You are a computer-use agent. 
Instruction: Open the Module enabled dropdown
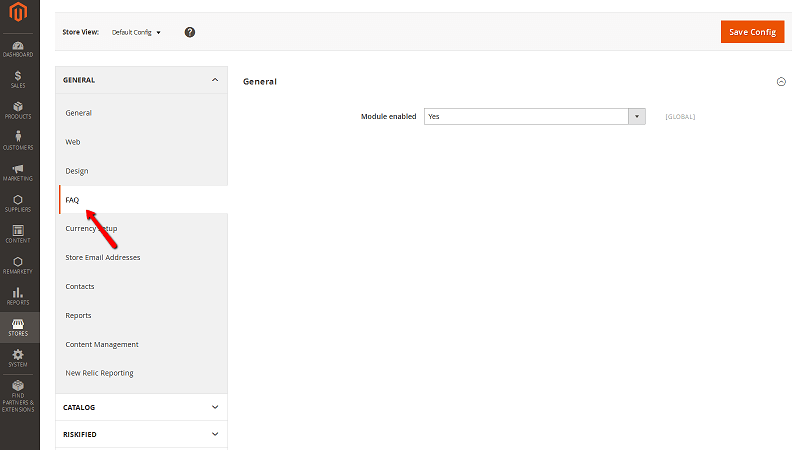point(534,116)
